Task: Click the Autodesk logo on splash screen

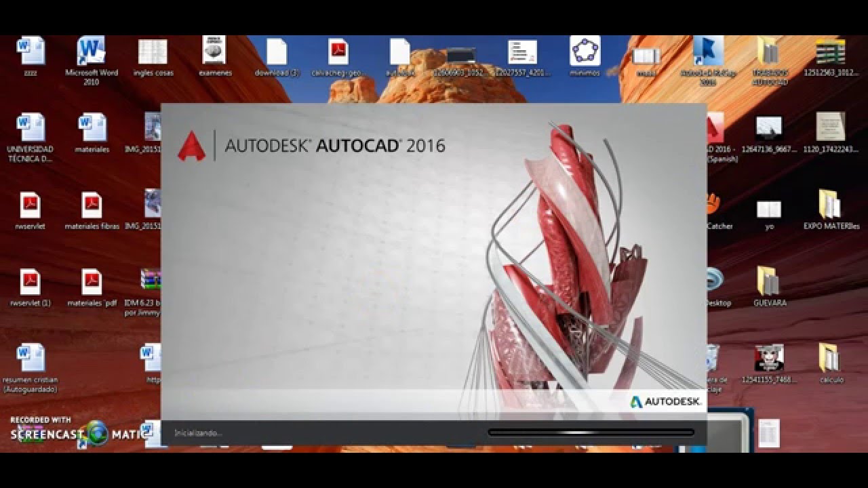Action: [x=665, y=402]
